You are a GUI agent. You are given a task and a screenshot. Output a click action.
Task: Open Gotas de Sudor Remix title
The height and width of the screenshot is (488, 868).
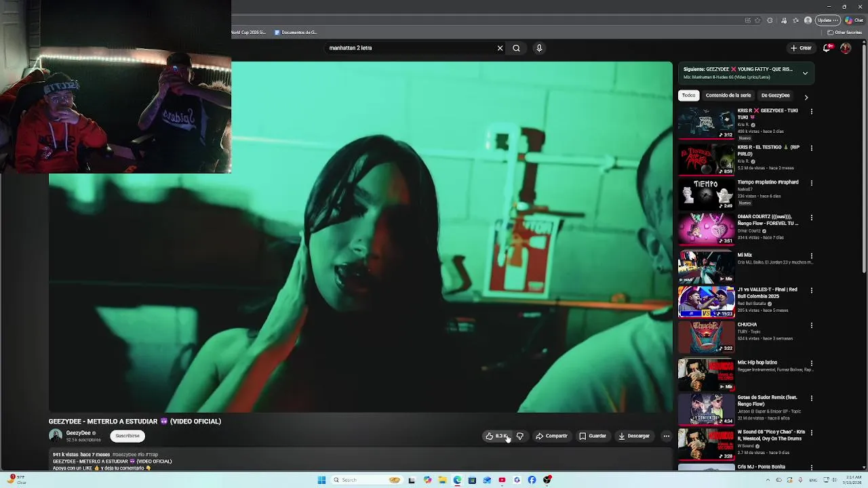pyautogui.click(x=768, y=401)
